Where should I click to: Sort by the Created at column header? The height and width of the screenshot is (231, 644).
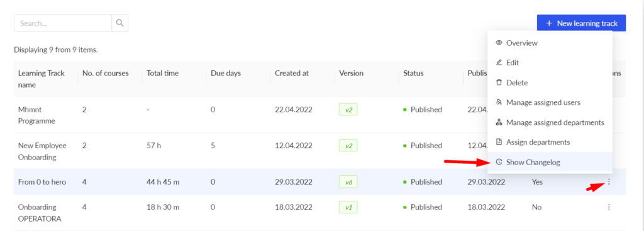click(292, 73)
